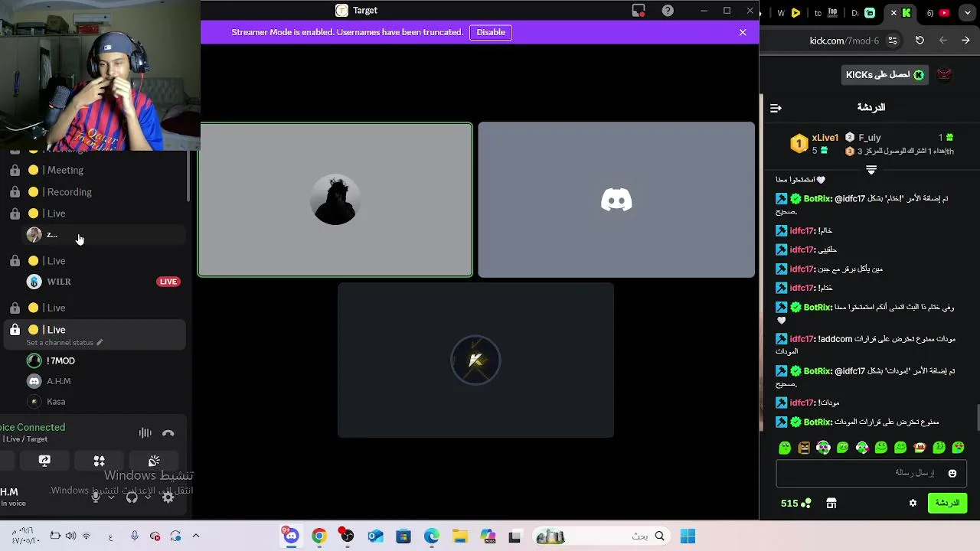Collapse the Kick chat panel
The height and width of the screenshot is (551, 980).
776,108
